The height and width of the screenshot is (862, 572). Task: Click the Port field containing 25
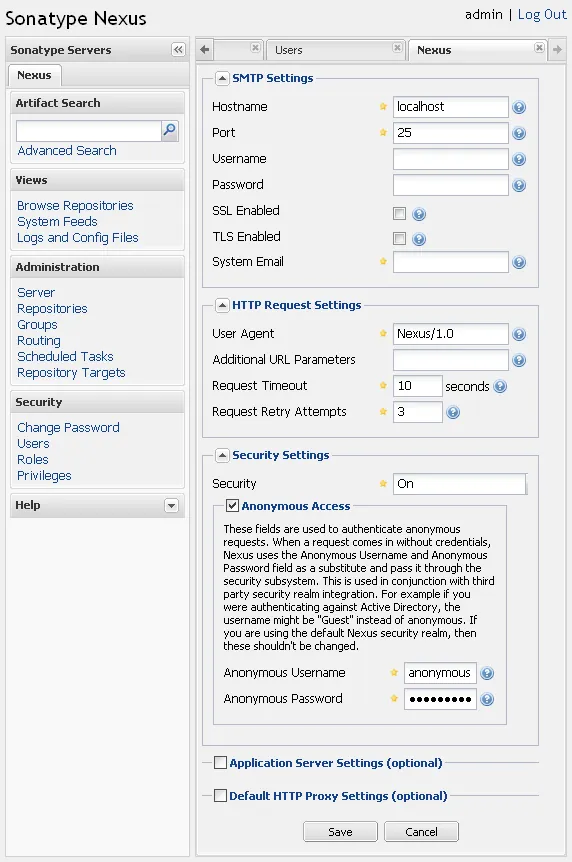click(450, 133)
